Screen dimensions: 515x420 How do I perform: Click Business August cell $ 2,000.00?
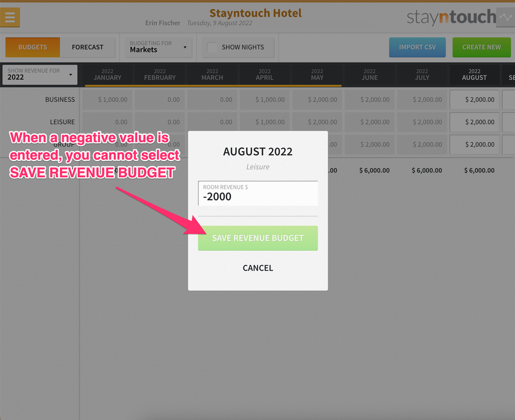point(474,100)
